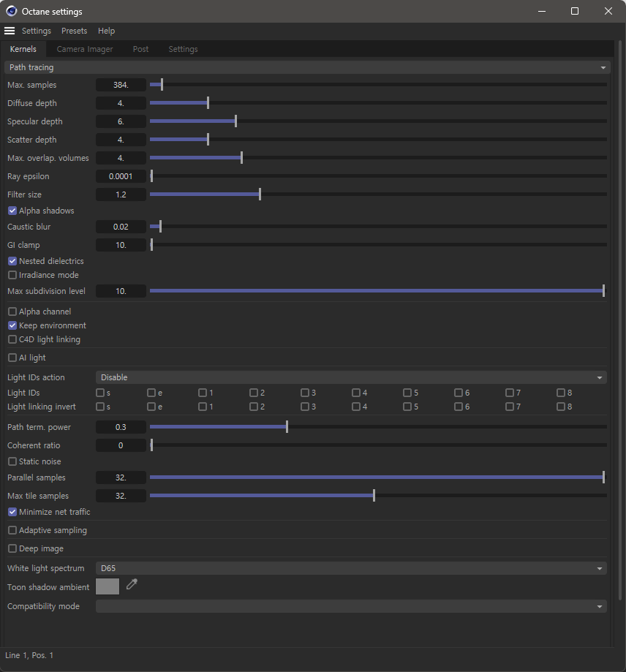Toggle Nested dielectrics checkbox
Image resolution: width=626 pixels, height=672 pixels.
point(12,262)
